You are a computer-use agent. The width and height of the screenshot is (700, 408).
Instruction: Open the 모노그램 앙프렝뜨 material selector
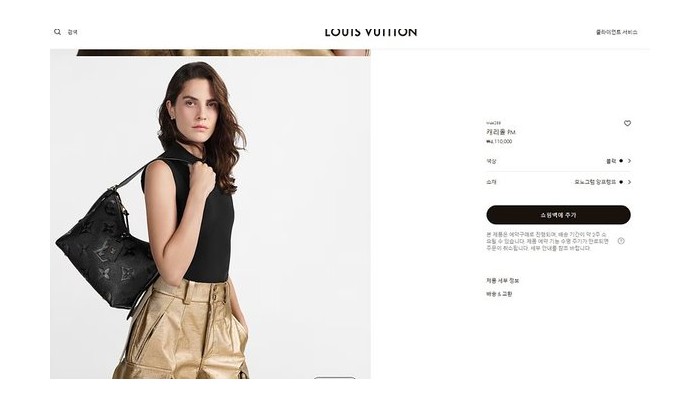pos(595,182)
